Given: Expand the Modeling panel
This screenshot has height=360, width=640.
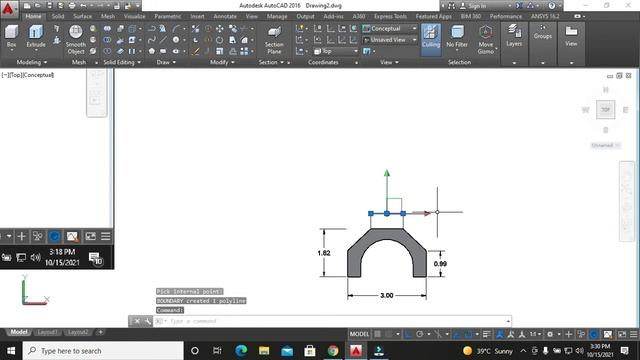Looking at the screenshot, I should tap(32, 62).
